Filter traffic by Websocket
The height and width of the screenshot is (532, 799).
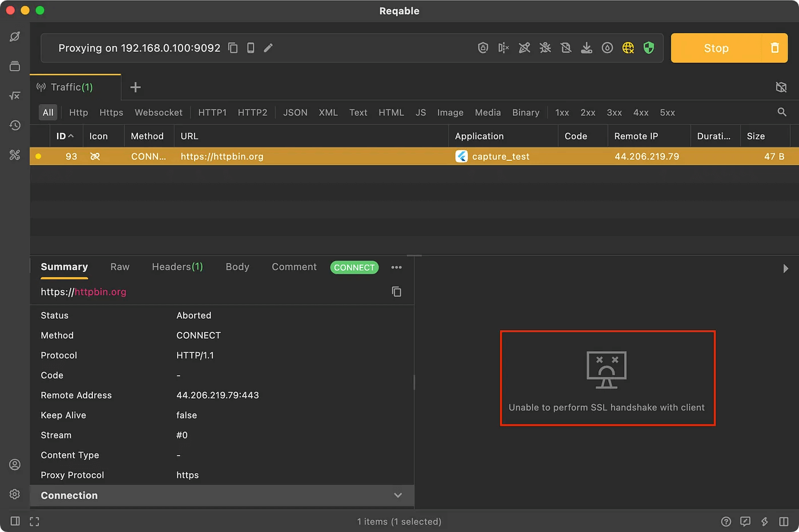point(159,113)
